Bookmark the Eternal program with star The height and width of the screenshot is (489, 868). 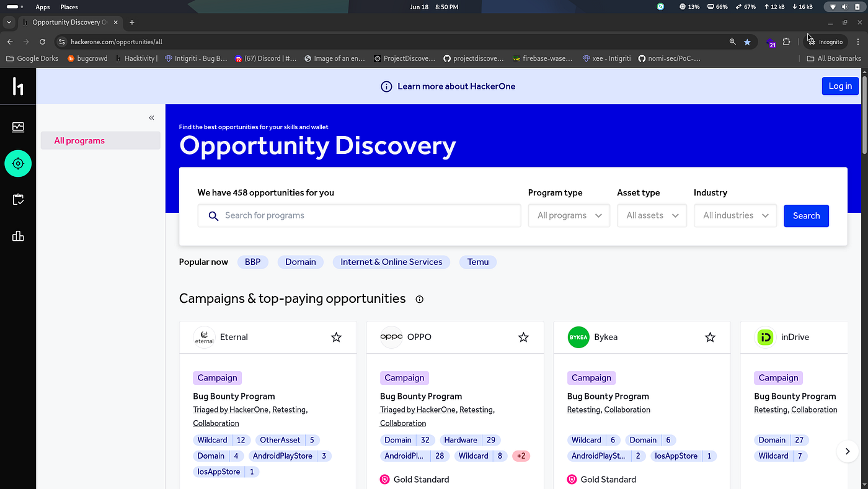point(336,337)
